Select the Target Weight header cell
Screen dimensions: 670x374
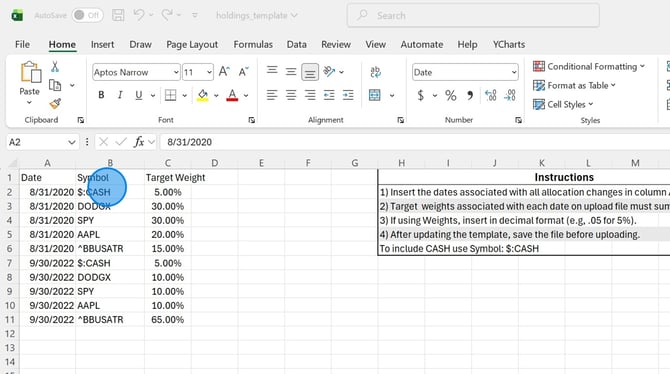click(x=168, y=177)
